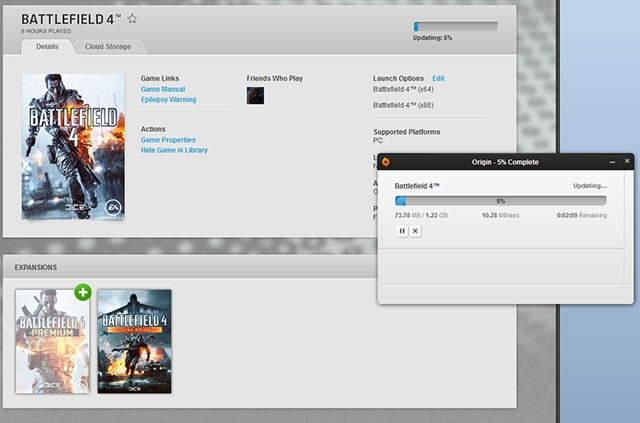Open the Battlefield 4 China Rising expansion tile

[135, 341]
